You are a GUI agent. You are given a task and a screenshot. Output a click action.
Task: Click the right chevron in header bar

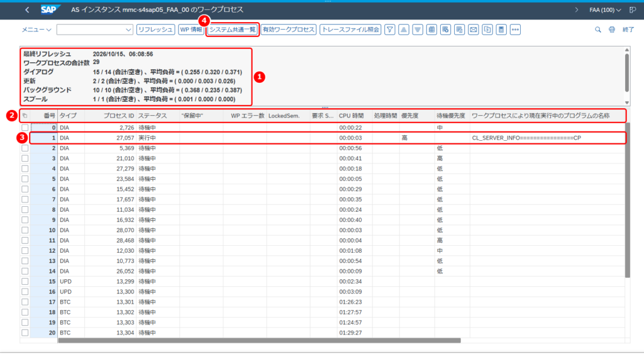(577, 10)
